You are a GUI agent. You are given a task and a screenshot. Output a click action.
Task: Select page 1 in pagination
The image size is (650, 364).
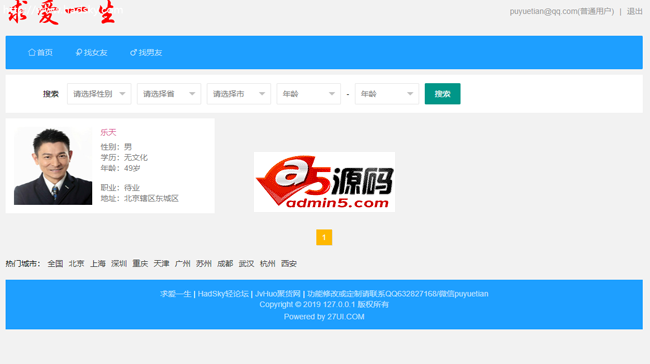[324, 237]
